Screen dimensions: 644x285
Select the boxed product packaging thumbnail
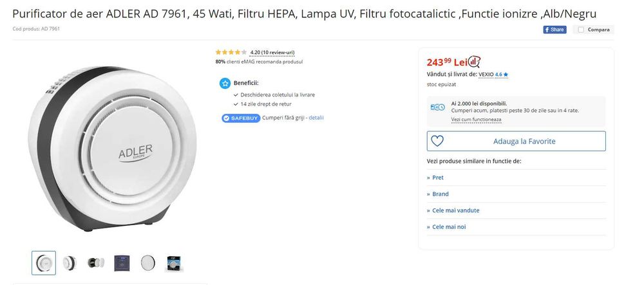coord(174,262)
